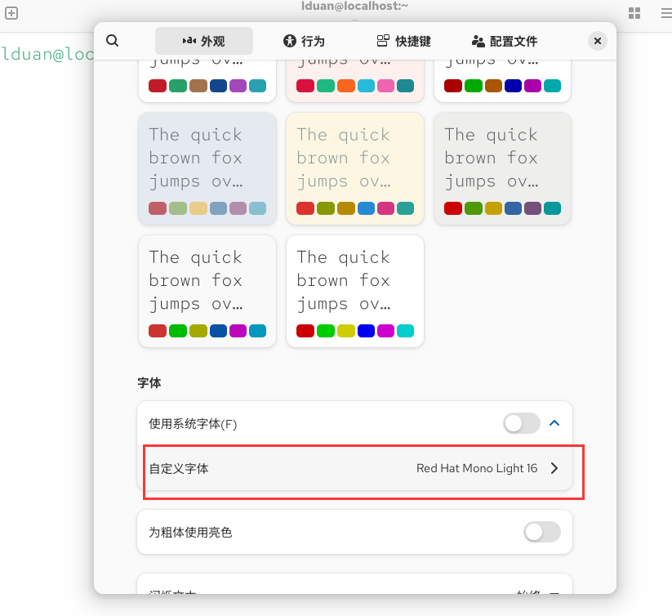Select palette card with pure blue swatch
This screenshot has width=672, height=616.
pos(355,291)
